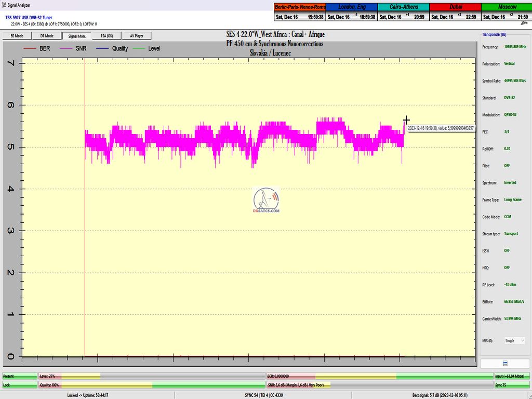Viewport: 532px width, 399px height.
Task: Click the blue Quality legend line
Action: point(103,49)
